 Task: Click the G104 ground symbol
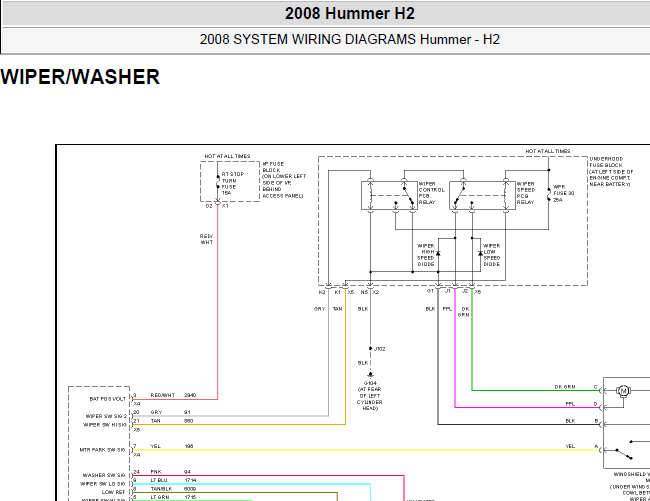pyautogui.click(x=370, y=375)
